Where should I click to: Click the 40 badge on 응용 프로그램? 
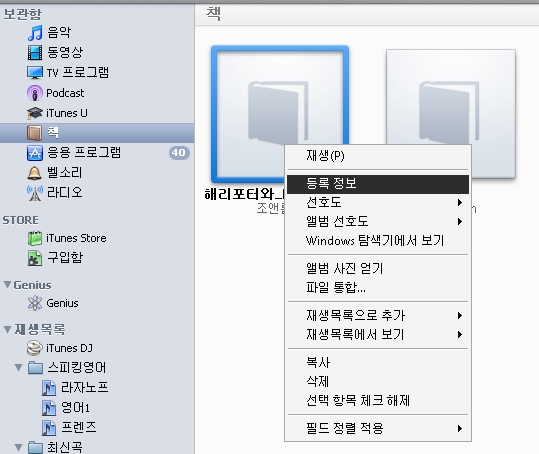(179, 153)
